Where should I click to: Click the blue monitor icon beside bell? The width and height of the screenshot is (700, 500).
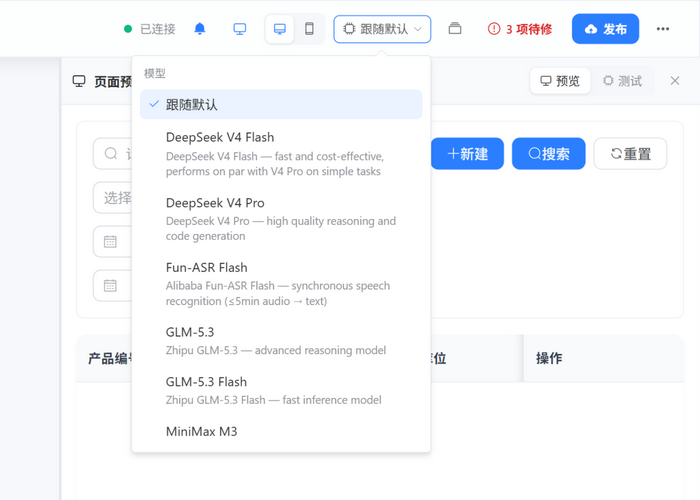(240, 29)
